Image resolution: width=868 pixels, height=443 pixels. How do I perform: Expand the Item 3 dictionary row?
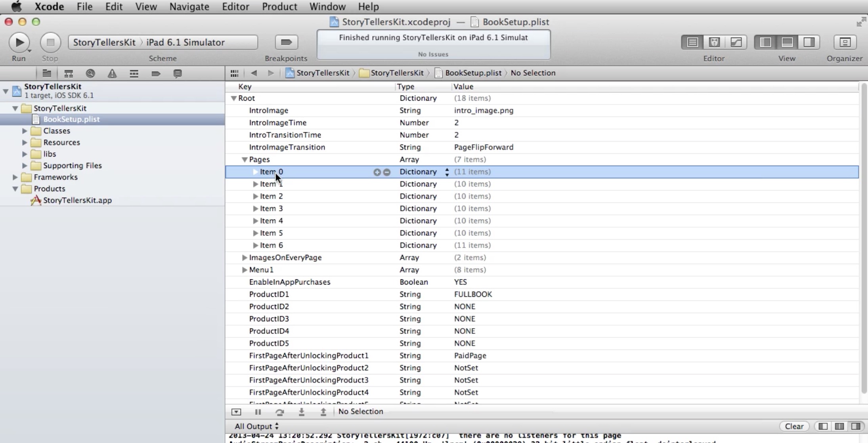coord(256,208)
